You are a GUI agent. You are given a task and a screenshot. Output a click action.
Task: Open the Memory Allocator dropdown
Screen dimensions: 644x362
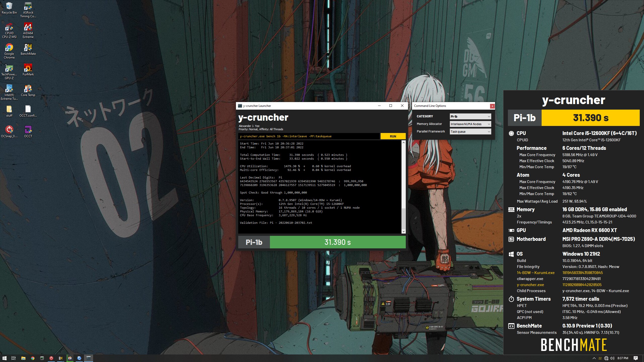pyautogui.click(x=470, y=124)
